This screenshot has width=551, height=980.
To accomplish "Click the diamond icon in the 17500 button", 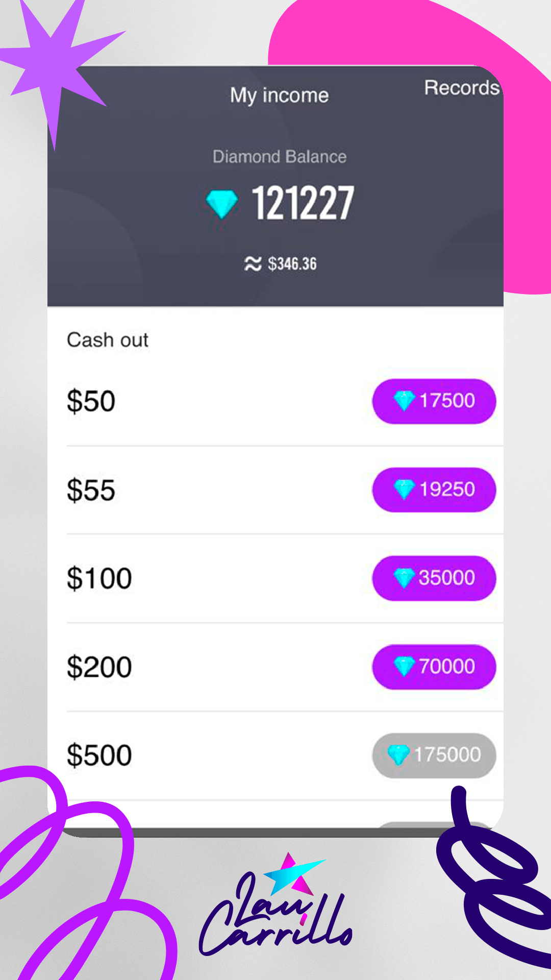I will coord(404,401).
